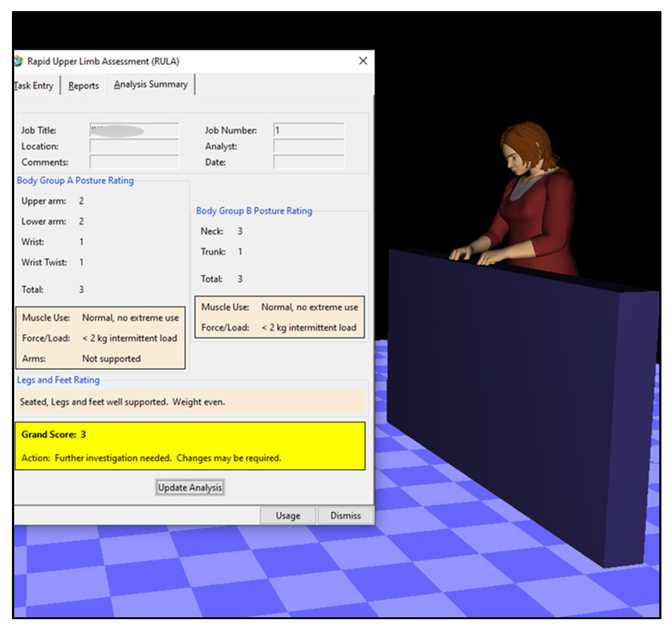Click the RULA dialog app icon
The image size is (672, 630).
[18, 61]
